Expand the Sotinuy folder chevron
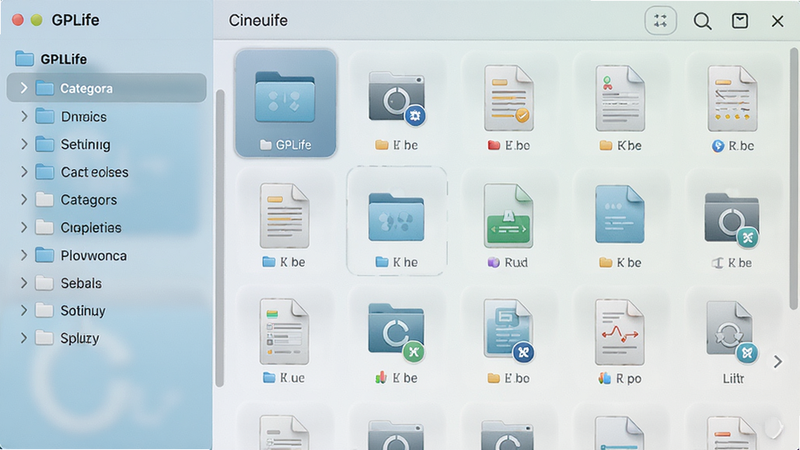Image resolution: width=800 pixels, height=450 pixels. tap(23, 310)
